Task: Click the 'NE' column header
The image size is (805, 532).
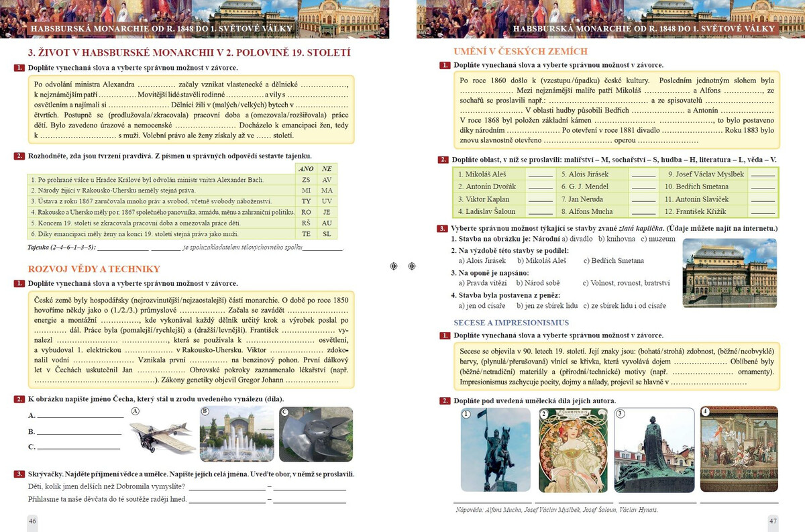Action: (x=327, y=168)
